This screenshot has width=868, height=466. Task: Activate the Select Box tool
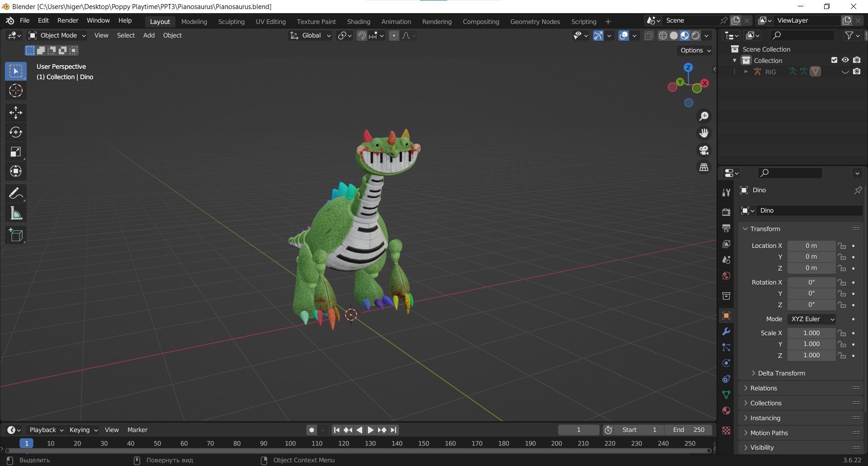pos(16,71)
